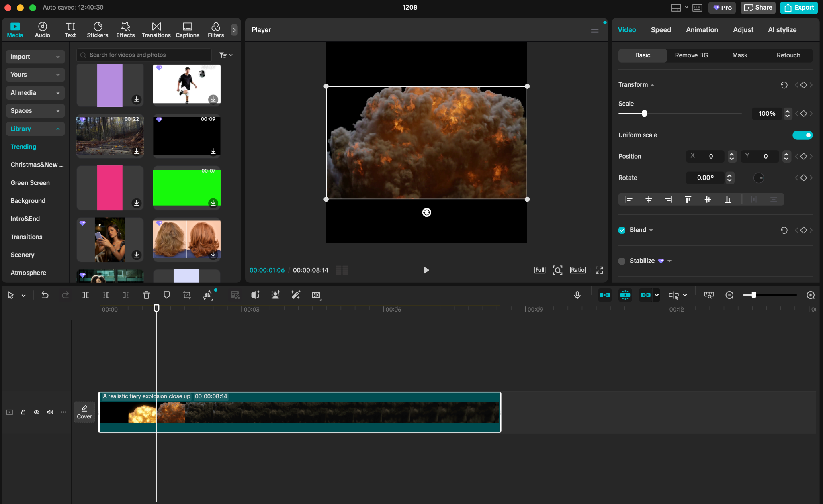Undo the last action
Screen dimensions: 823x504
tap(45, 295)
